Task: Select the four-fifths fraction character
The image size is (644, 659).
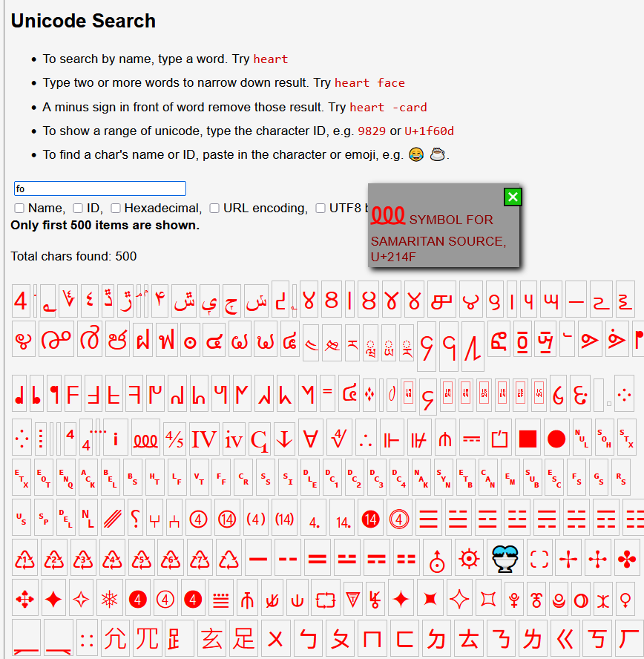Action: point(174,439)
